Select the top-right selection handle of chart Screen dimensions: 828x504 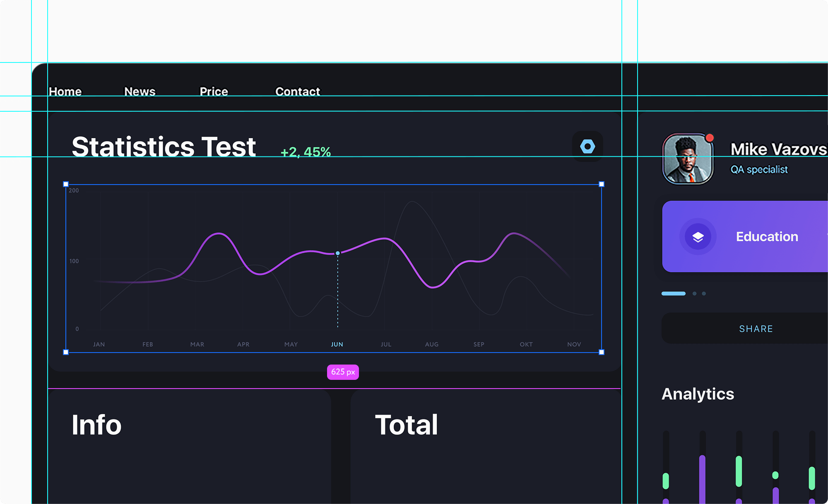[x=602, y=184]
